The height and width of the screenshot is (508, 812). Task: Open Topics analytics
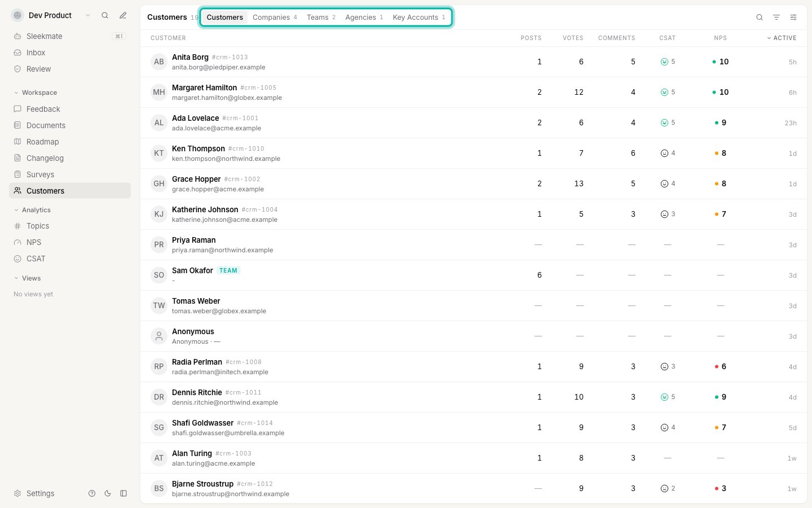(x=70, y=226)
